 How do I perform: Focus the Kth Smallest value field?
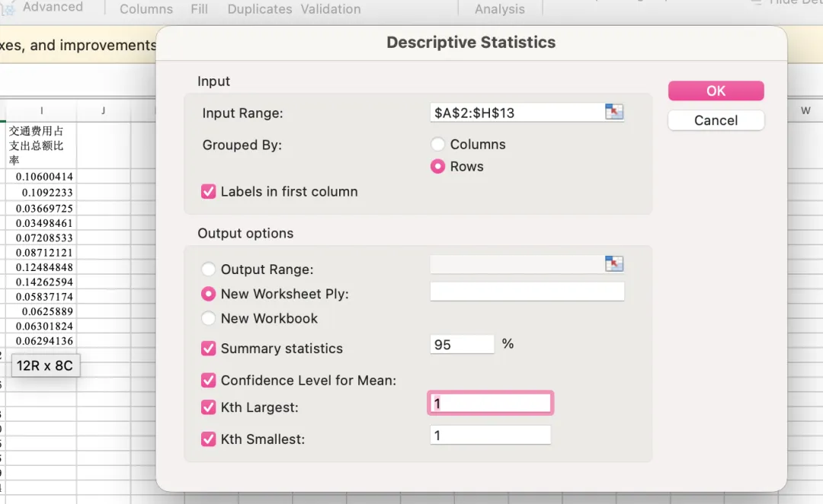click(489, 435)
